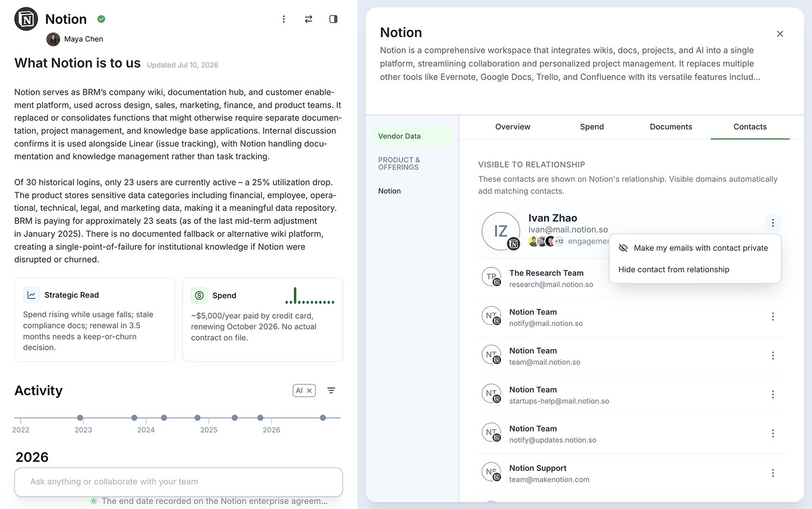Select Vendor Data in the side navigation
The image size is (812, 509).
point(412,136)
